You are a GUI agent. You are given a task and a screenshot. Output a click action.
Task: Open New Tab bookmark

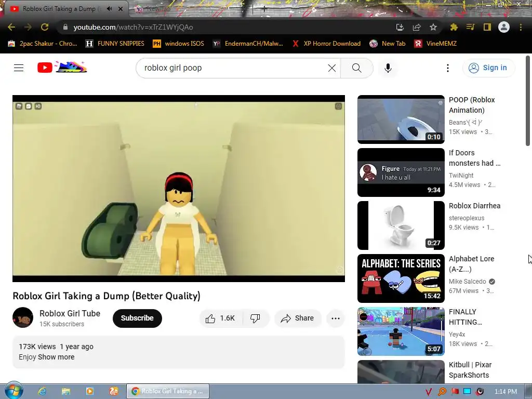point(388,44)
